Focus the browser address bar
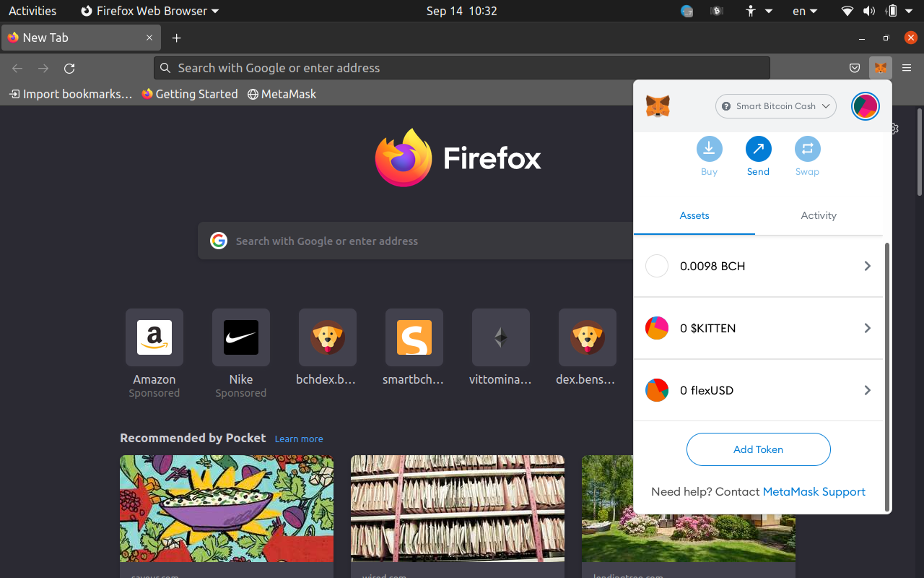Screen dimensions: 924x578 click(462, 68)
